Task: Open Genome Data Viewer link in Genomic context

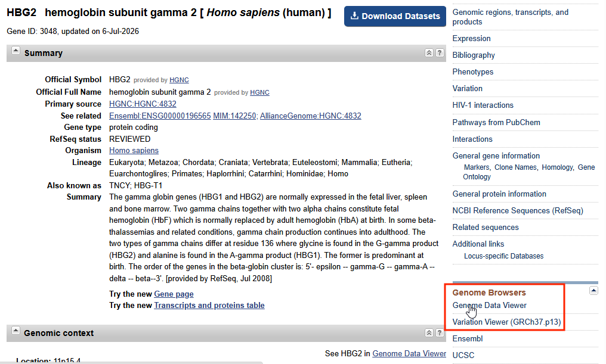Action: point(409,354)
